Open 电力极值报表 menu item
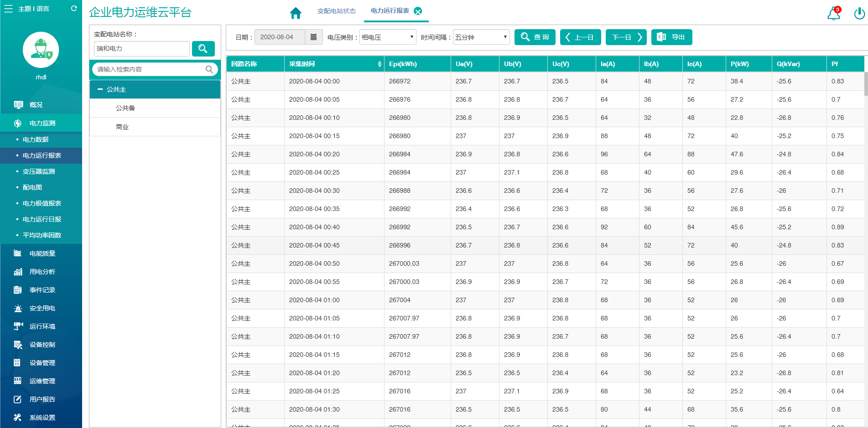This screenshot has width=868, height=428. coord(42,203)
